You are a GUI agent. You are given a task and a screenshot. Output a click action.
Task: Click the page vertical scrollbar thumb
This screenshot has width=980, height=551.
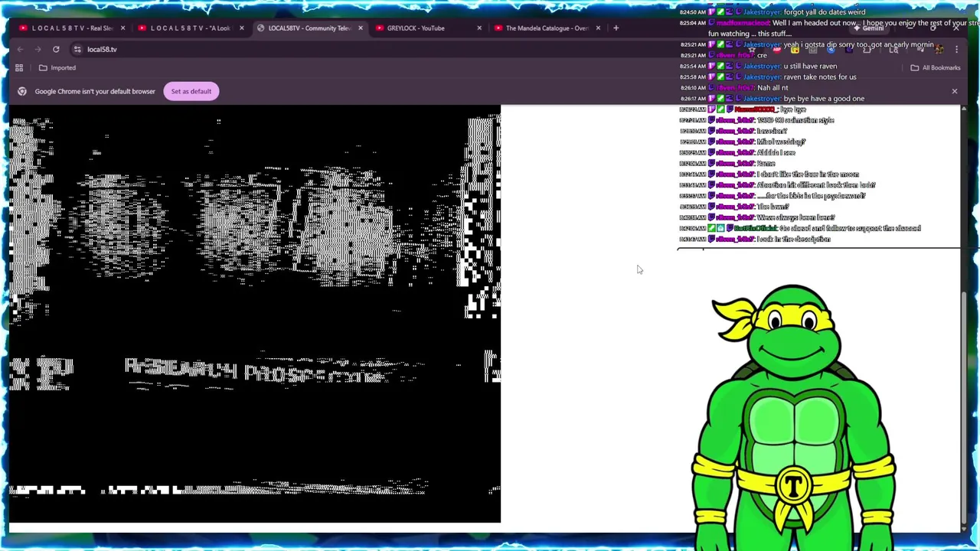[963, 409]
